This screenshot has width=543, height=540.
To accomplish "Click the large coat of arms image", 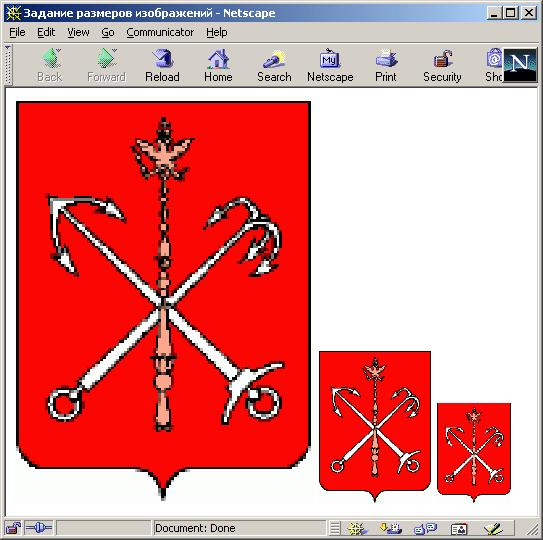I will pyautogui.click(x=163, y=301).
